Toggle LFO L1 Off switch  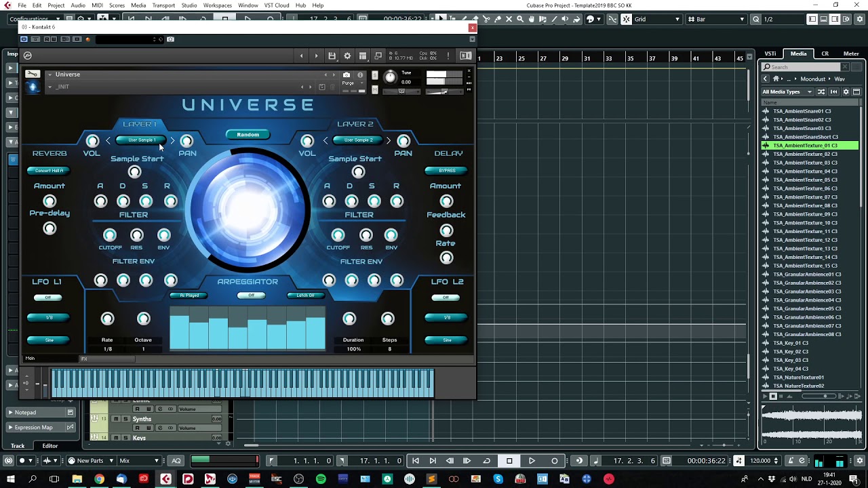click(47, 298)
